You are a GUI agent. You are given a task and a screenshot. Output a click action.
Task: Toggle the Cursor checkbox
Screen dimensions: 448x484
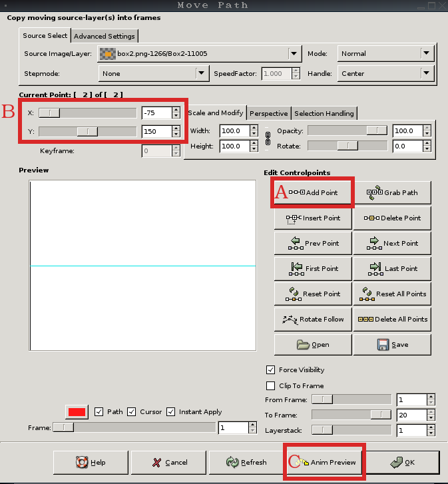pos(131,412)
